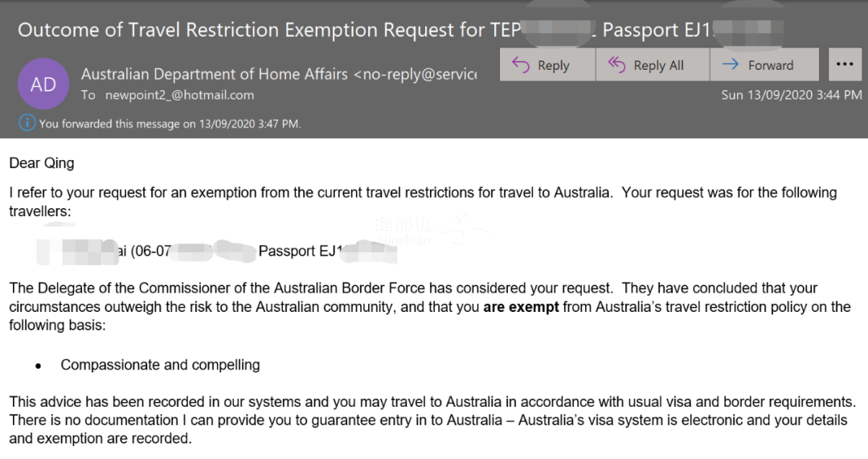Click sender name Australian Department of Home Affairs

pos(215,74)
